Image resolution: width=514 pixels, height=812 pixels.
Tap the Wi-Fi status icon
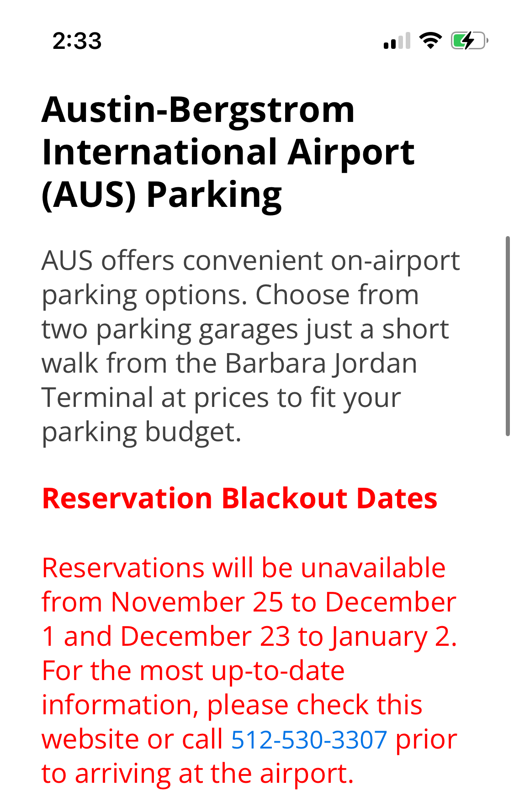coord(430,41)
